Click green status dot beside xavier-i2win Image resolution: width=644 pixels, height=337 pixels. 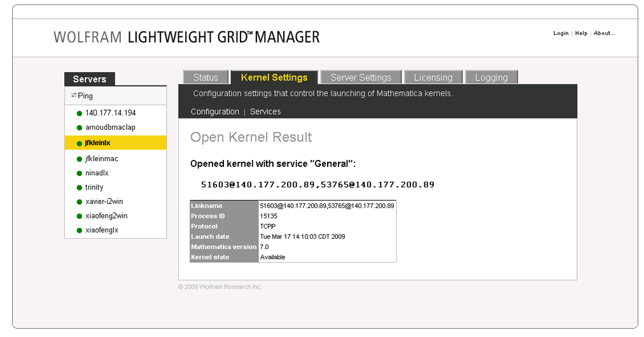tap(80, 202)
